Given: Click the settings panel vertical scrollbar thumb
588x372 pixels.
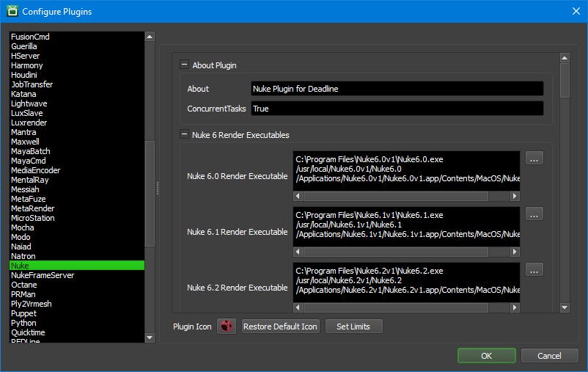Looking at the screenshot, I should (565, 80).
